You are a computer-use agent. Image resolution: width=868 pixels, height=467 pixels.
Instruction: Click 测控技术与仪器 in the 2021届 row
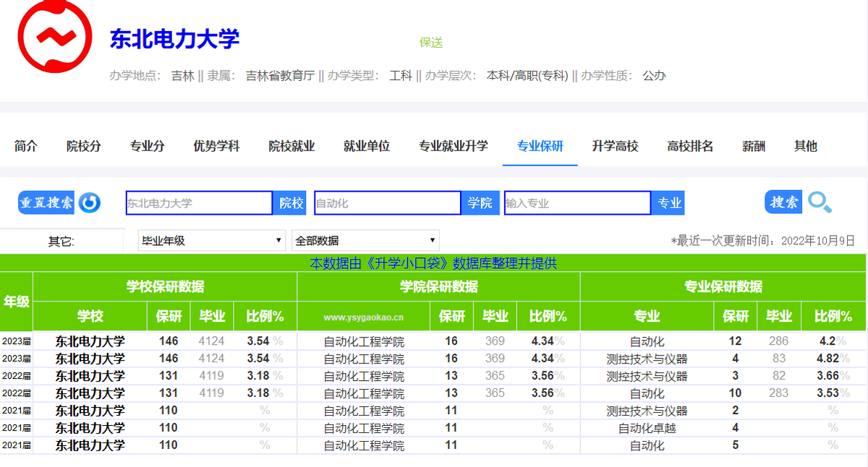[647, 411]
